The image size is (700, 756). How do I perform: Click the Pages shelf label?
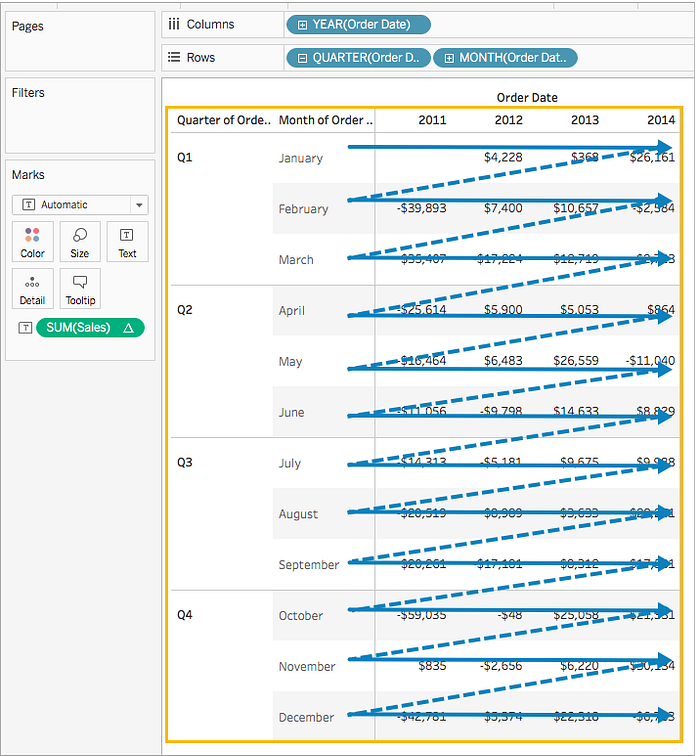[x=27, y=27]
